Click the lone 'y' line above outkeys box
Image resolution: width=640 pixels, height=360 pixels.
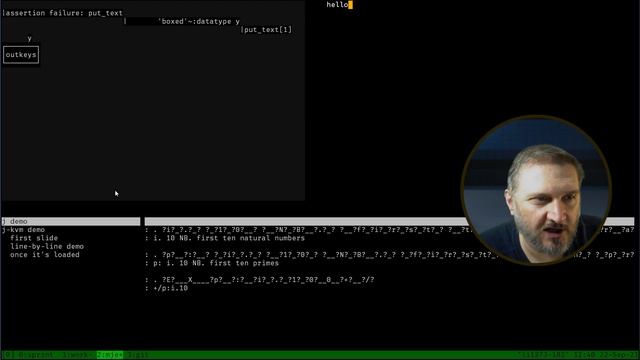[29, 38]
